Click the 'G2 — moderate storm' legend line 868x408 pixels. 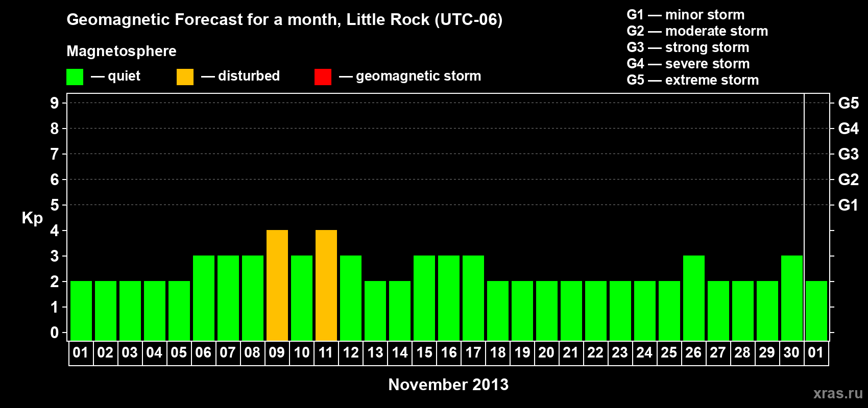tap(697, 31)
